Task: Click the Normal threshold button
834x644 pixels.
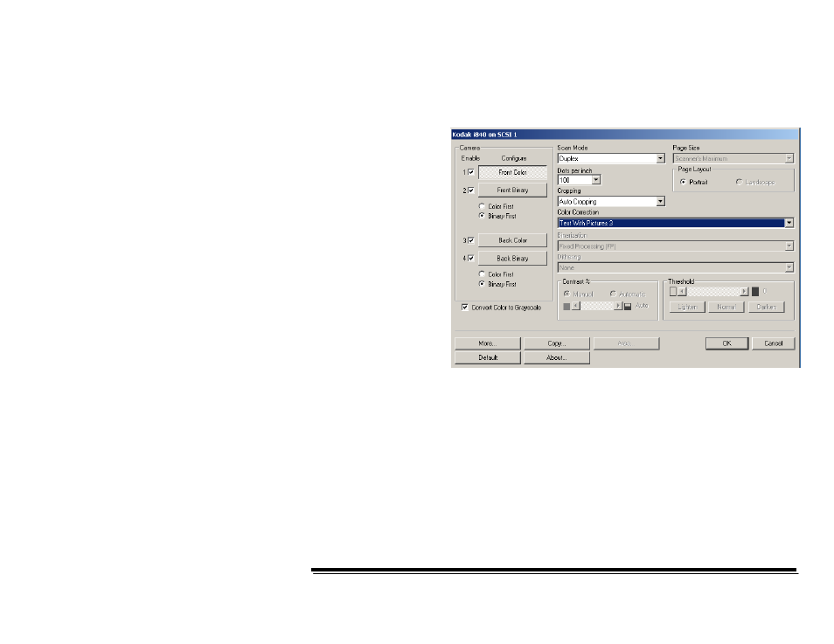Action: pyautogui.click(x=726, y=307)
